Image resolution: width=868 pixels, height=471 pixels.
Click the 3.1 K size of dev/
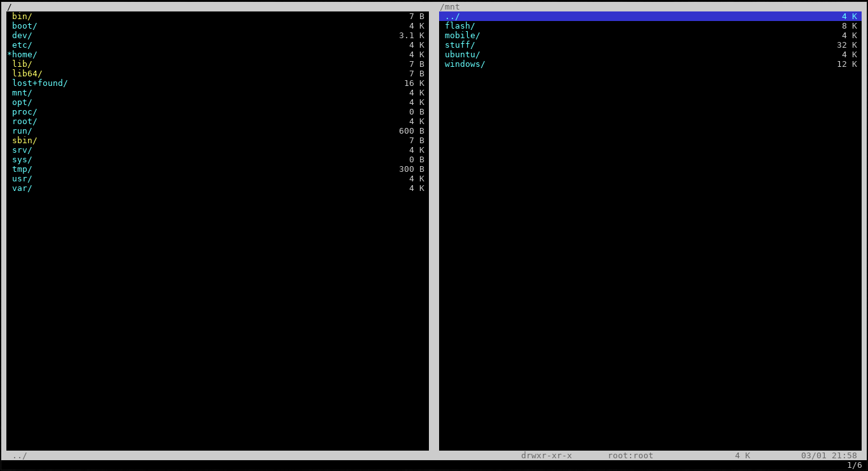point(412,36)
